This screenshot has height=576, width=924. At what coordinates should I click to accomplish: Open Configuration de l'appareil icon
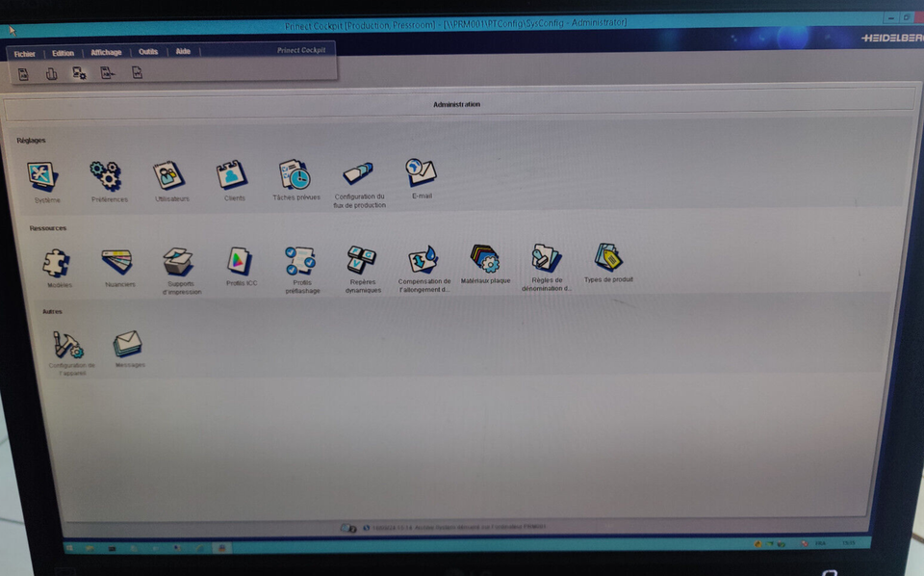click(68, 345)
